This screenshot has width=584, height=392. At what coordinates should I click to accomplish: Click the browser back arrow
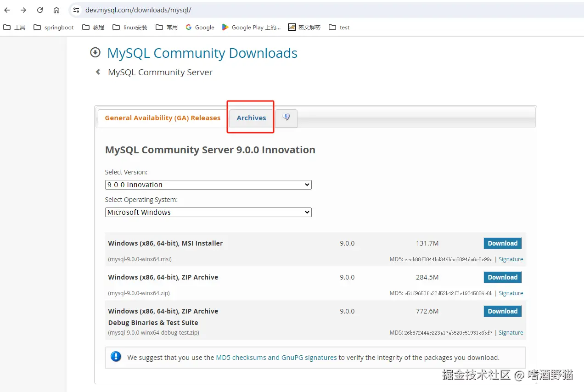click(x=7, y=10)
